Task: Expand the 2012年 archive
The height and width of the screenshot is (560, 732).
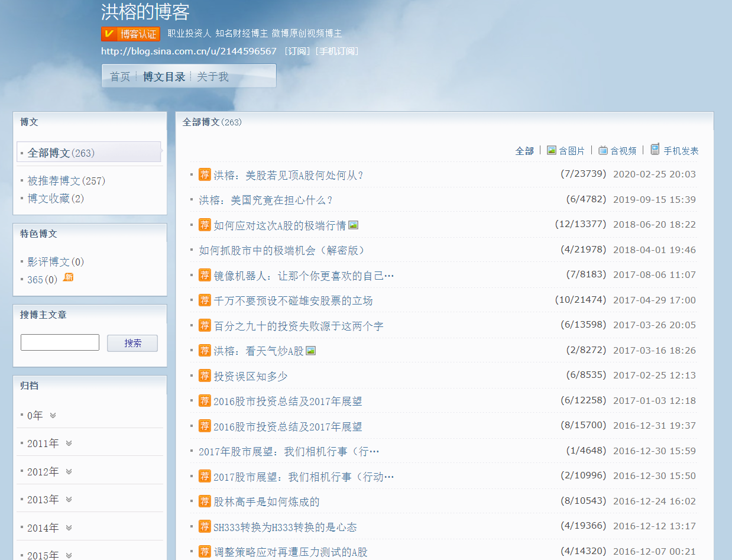Action: [x=69, y=472]
